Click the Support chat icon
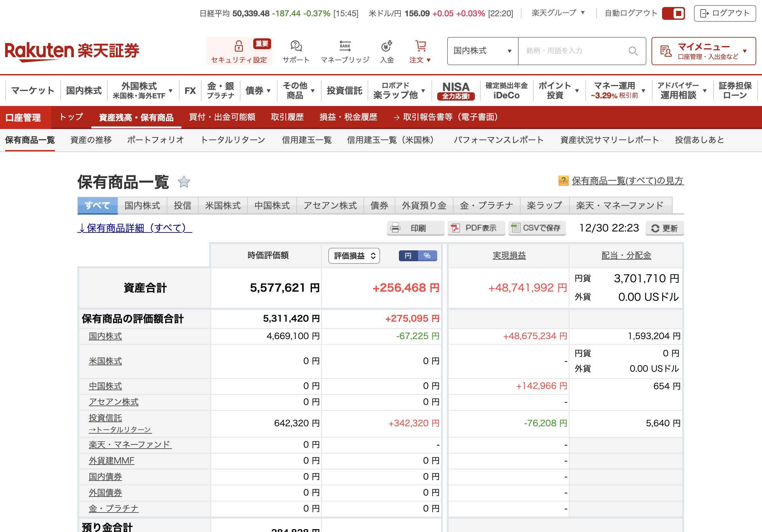Image resolution: width=762 pixels, height=532 pixels. click(x=296, y=46)
